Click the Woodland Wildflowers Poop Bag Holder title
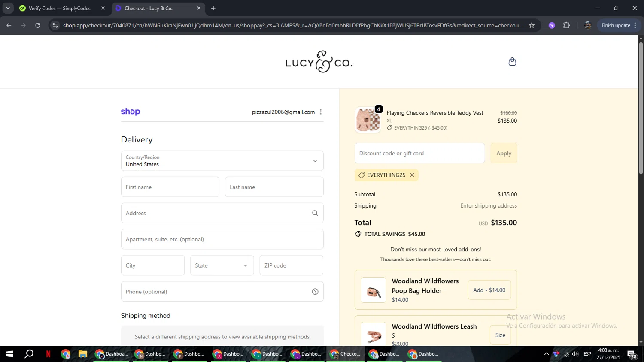Viewport: 644px width, 362px height. [x=425, y=286]
